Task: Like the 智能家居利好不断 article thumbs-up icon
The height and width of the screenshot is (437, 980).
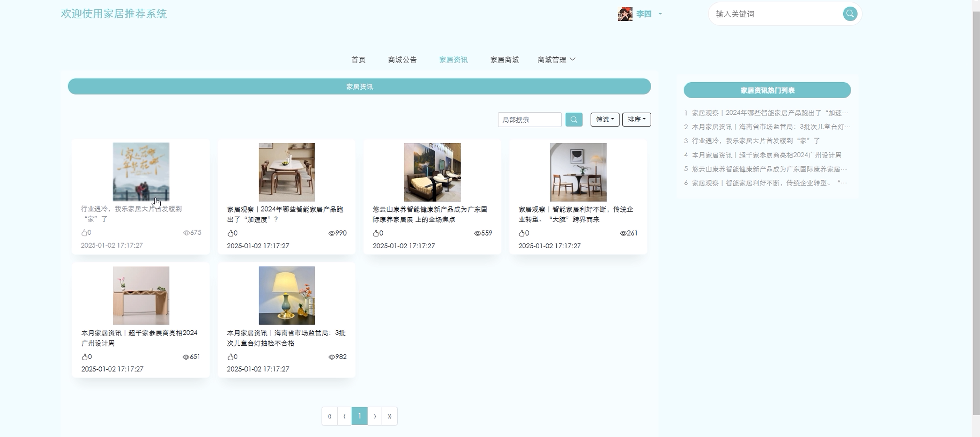Action: [522, 233]
